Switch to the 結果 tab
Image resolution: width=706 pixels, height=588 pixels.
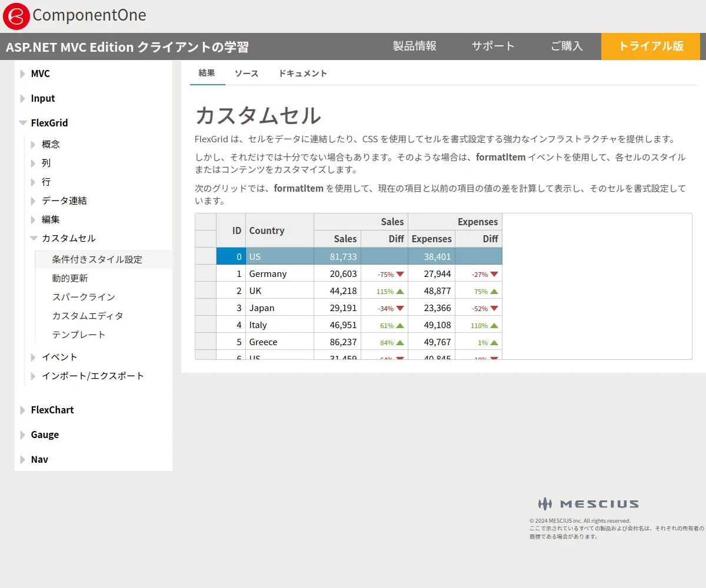[207, 73]
